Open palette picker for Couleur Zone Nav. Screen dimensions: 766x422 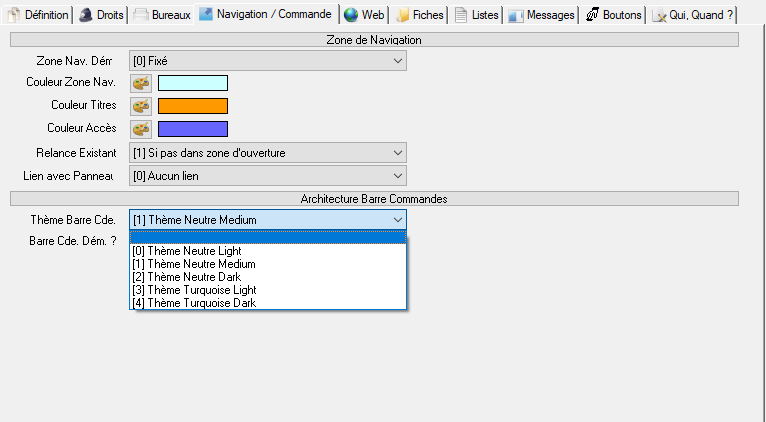[141, 83]
